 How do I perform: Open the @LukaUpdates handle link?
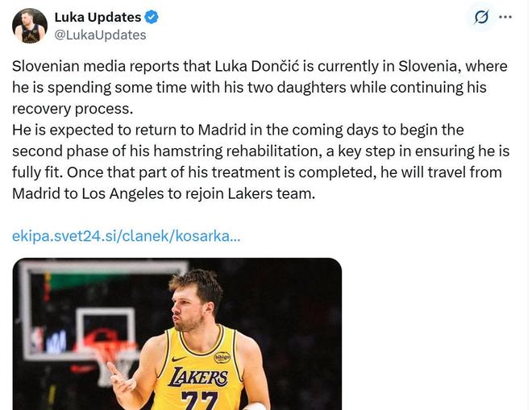[x=100, y=35]
